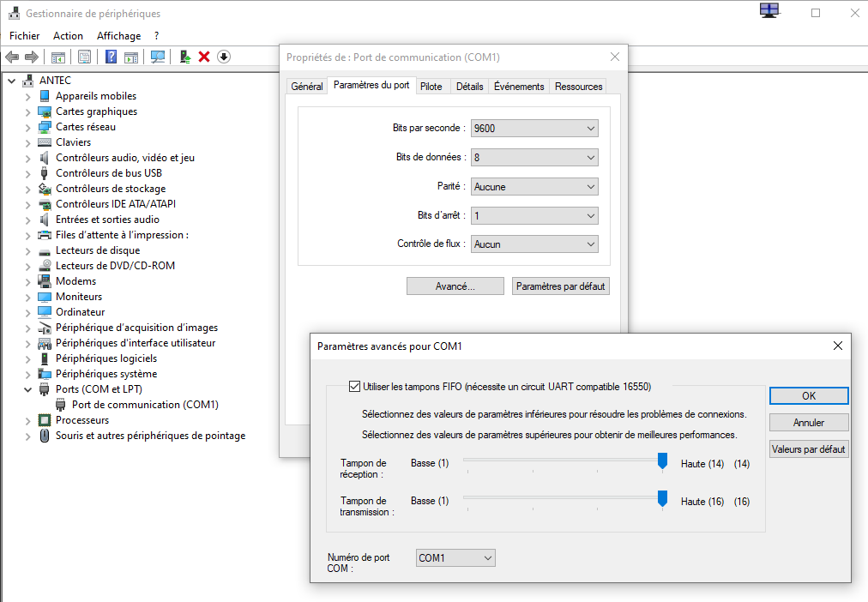The height and width of the screenshot is (602, 868).
Task: Select Périphérique d'acquisition d'images row
Action: click(x=136, y=328)
